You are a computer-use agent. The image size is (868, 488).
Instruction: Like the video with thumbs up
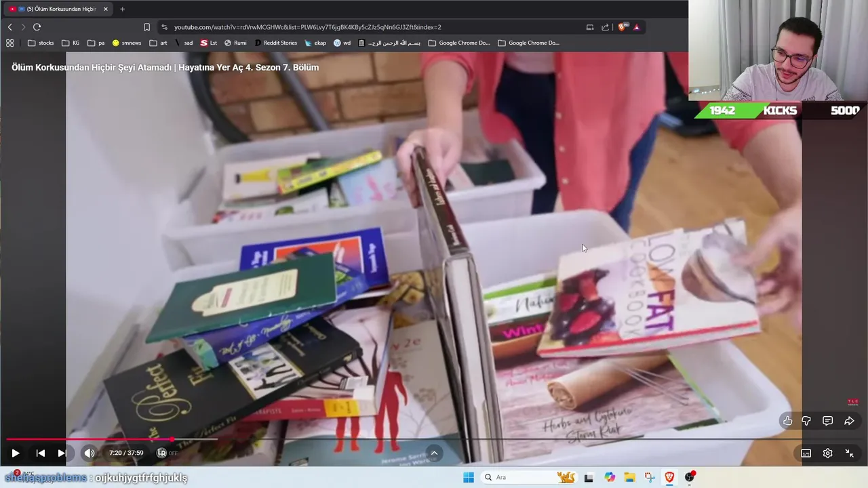787,421
